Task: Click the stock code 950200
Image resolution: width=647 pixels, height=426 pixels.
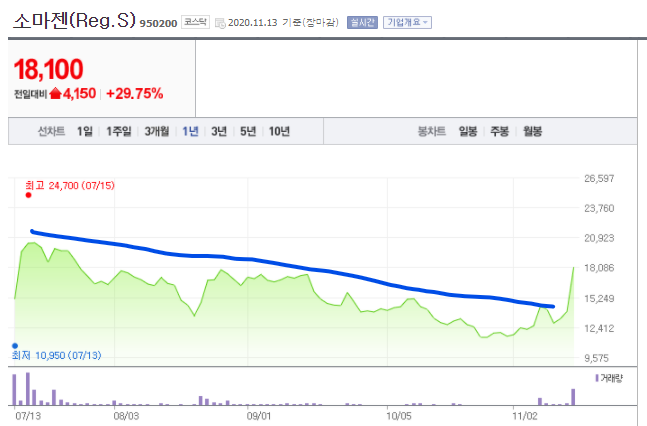Action: (158, 24)
